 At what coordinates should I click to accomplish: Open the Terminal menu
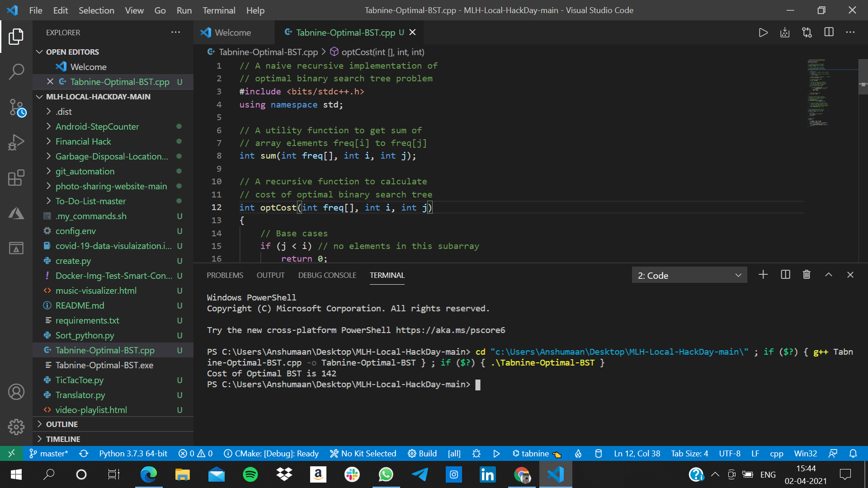pyautogui.click(x=219, y=10)
